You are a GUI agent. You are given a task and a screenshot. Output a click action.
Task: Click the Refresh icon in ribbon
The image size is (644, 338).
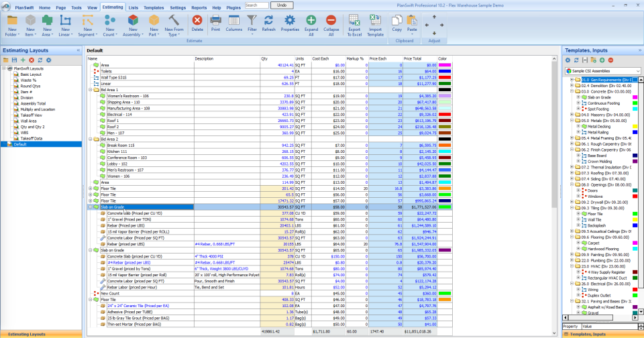268,20
